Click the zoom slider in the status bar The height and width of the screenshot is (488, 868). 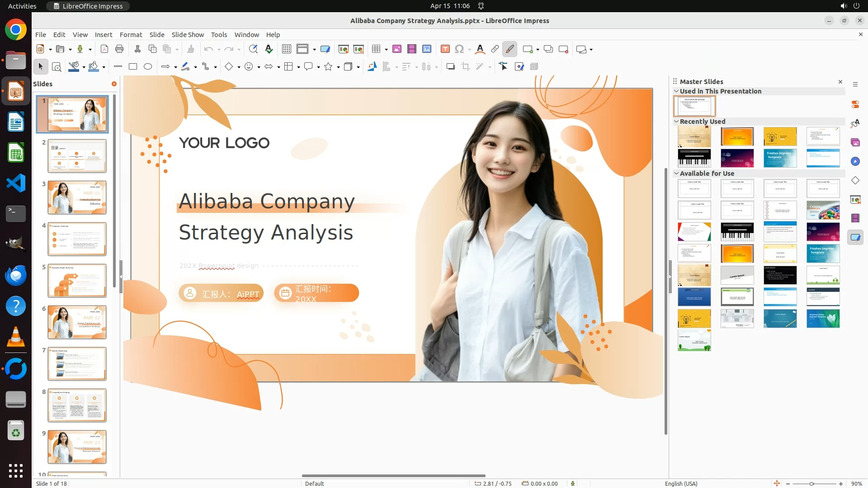(811, 484)
